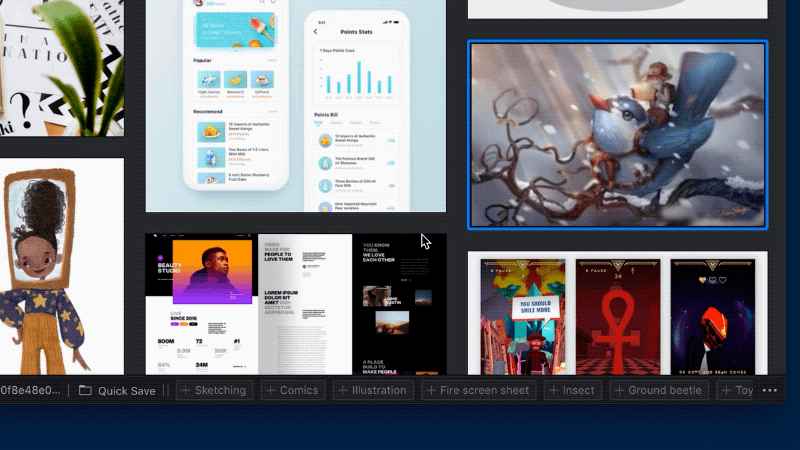This screenshot has width=800, height=450.
Task: Open the more options ellipsis menu
Action: click(x=769, y=390)
